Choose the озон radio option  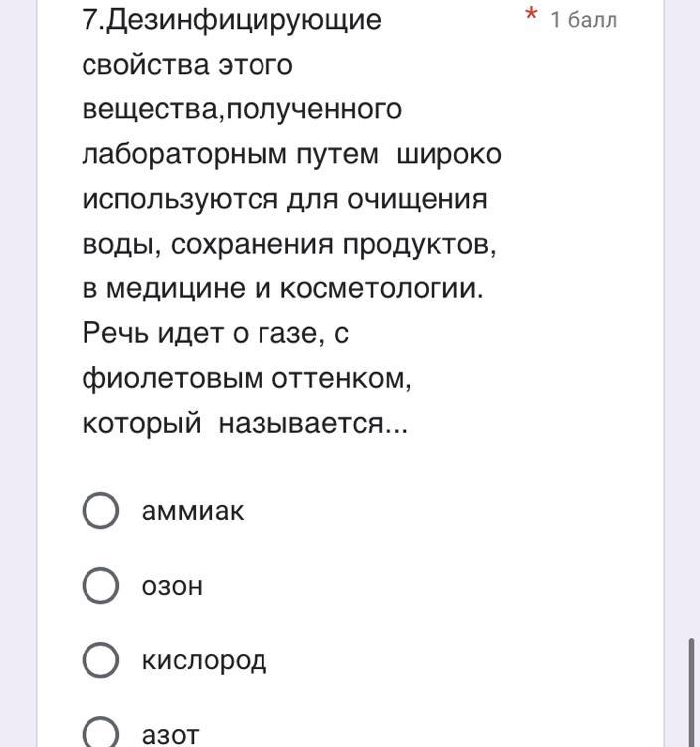pos(100,586)
